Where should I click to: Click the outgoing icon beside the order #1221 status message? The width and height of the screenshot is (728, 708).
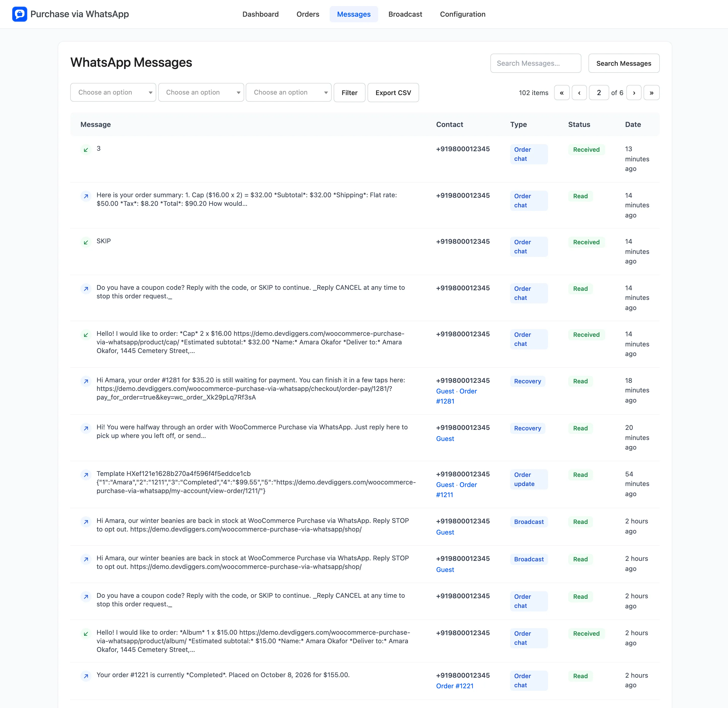tap(86, 676)
